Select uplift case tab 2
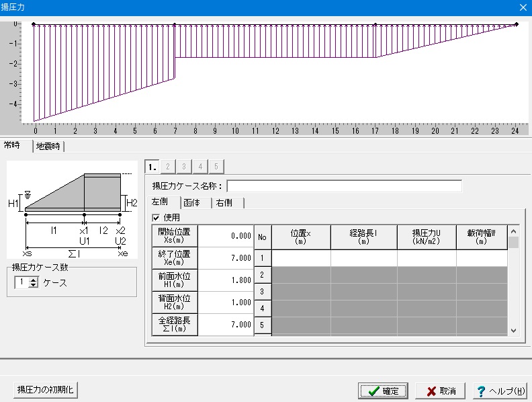This screenshot has width=532, height=402. pyautogui.click(x=168, y=167)
